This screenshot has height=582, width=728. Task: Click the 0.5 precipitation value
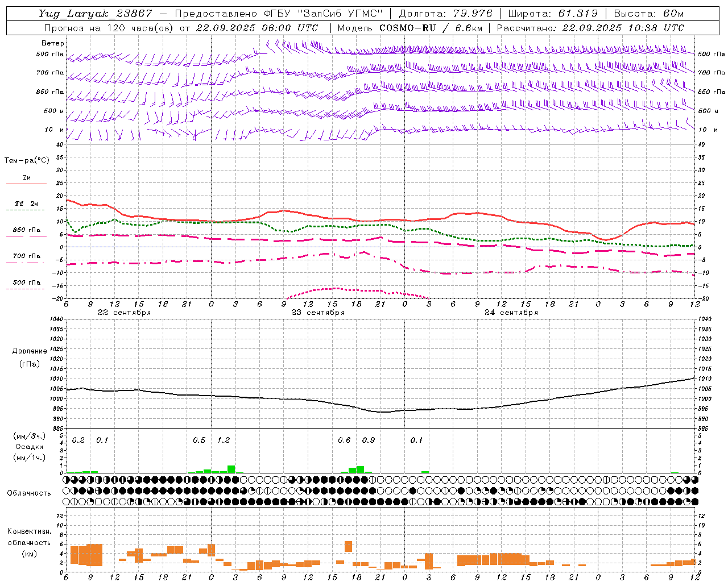(199, 440)
